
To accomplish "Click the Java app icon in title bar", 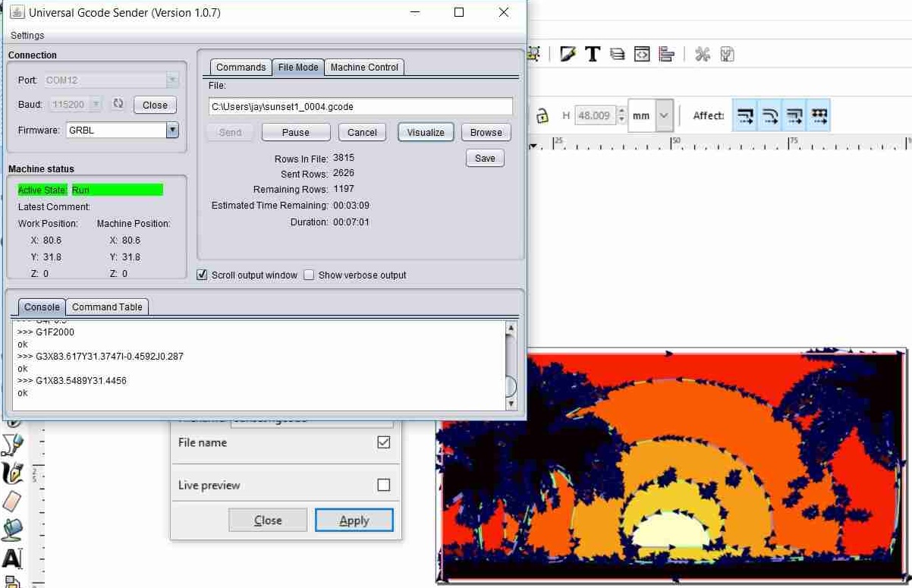I will [16, 12].
